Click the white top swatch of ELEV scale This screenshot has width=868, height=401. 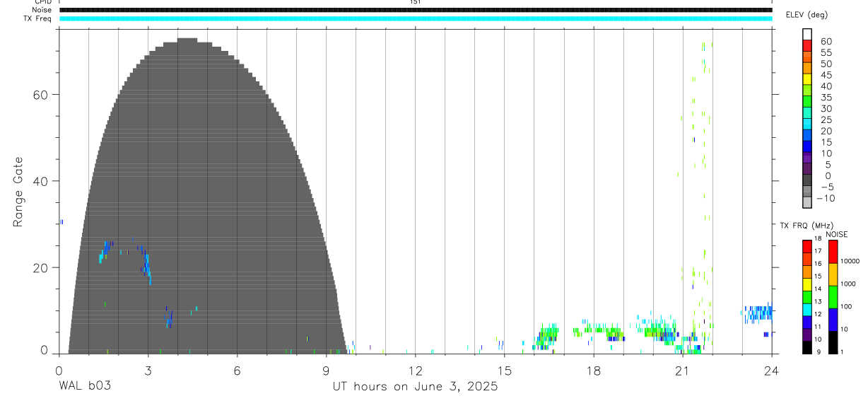(807, 34)
